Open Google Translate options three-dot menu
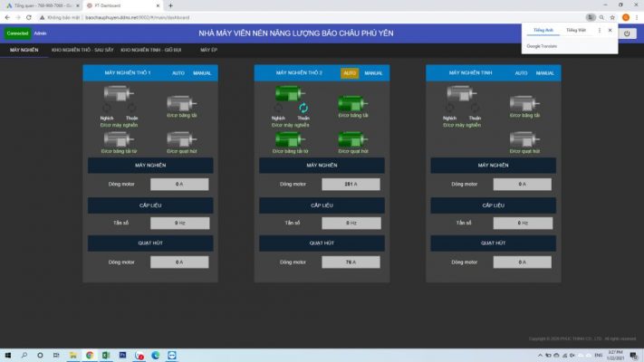 600,30
